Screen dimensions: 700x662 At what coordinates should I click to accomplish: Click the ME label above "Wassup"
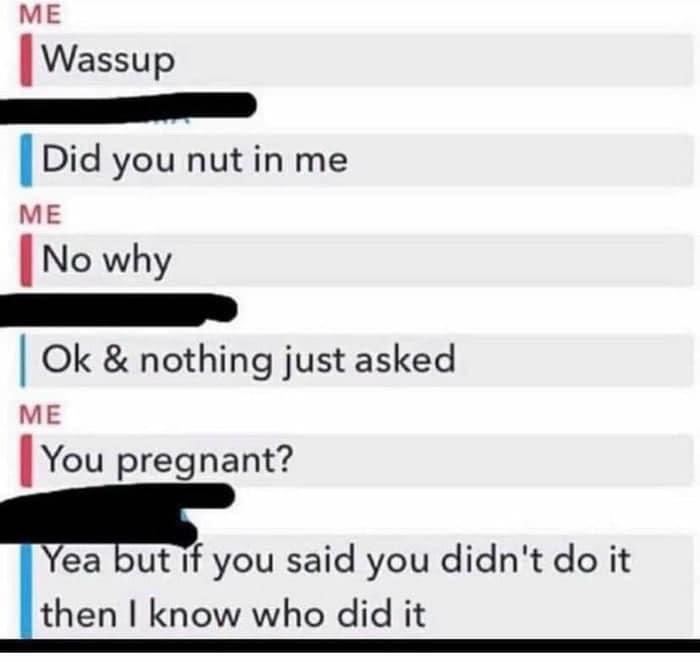coord(40,15)
